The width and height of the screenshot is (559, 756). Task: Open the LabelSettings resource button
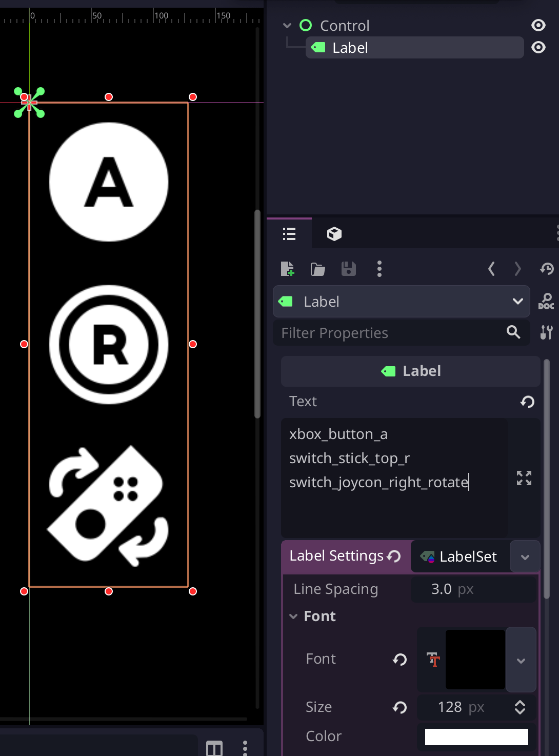[x=461, y=556]
